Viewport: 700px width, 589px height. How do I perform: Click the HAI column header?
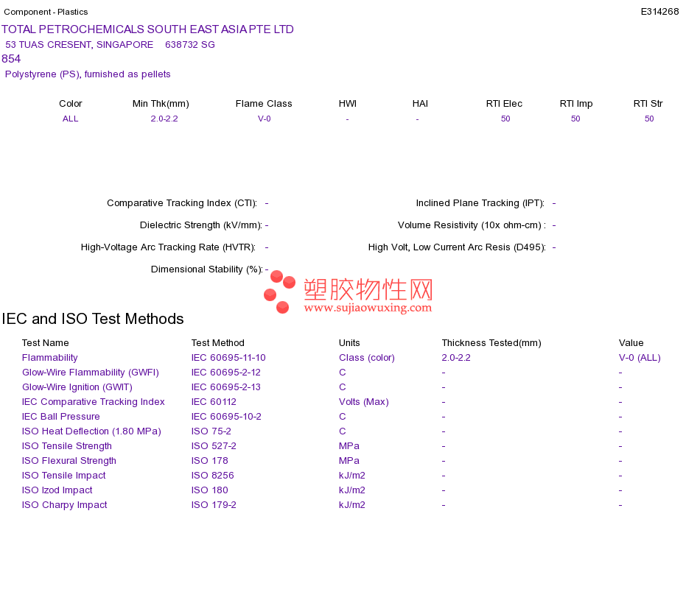(x=420, y=104)
